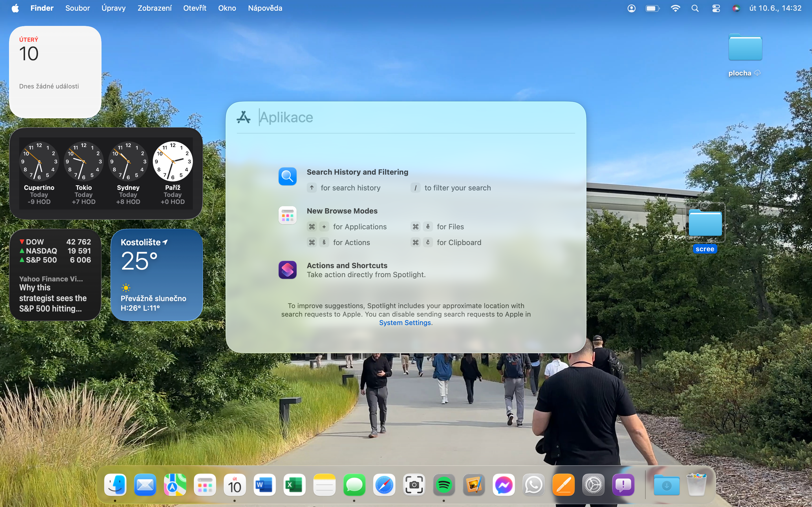Open the Pages app in the Dock
This screenshot has height=507, width=812.
(x=563, y=485)
